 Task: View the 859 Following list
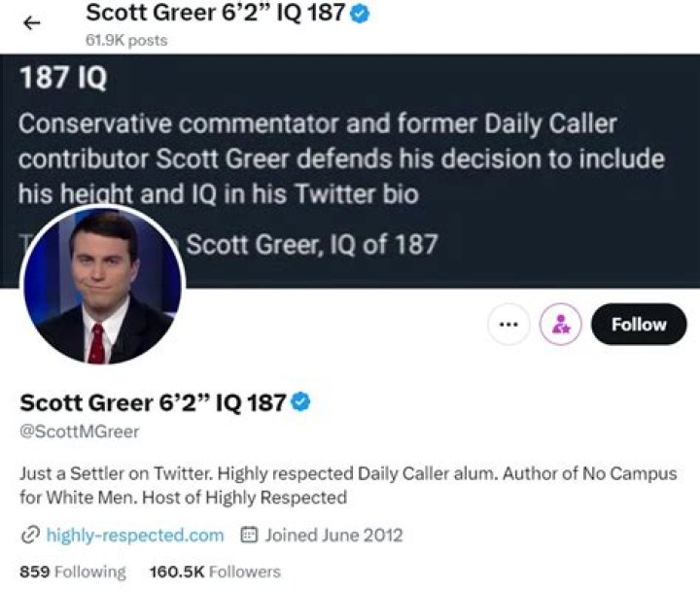73,572
